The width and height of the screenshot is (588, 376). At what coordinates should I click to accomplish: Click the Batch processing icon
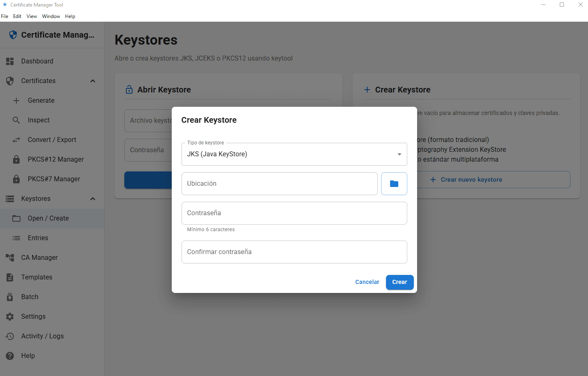[10, 297]
